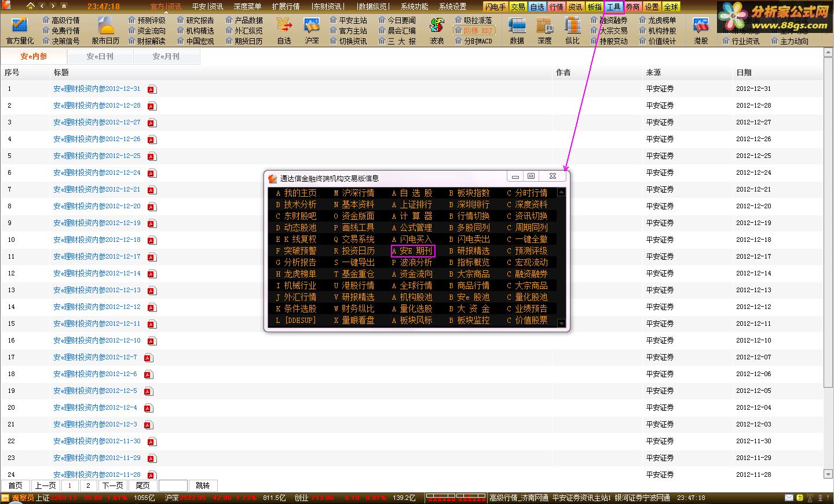The height and width of the screenshot is (504, 834).
Task: Open 资金流向 toolbar item
Action: (x=147, y=31)
